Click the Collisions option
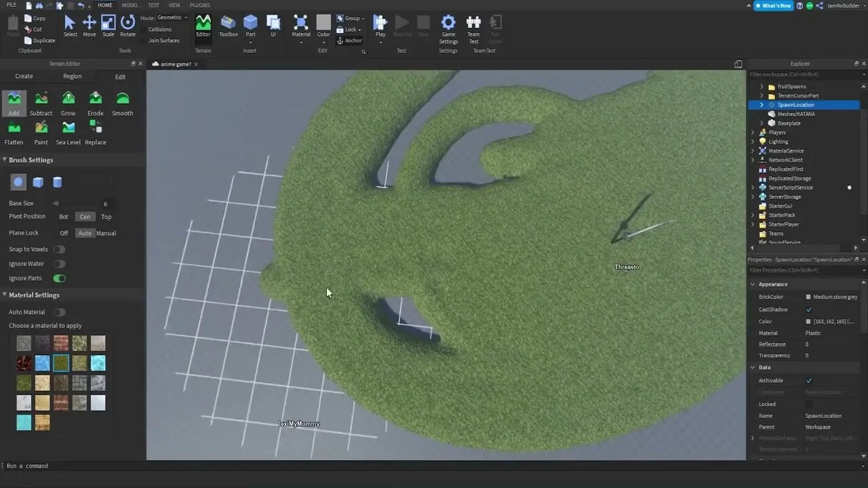This screenshot has height=488, width=868. pos(160,30)
